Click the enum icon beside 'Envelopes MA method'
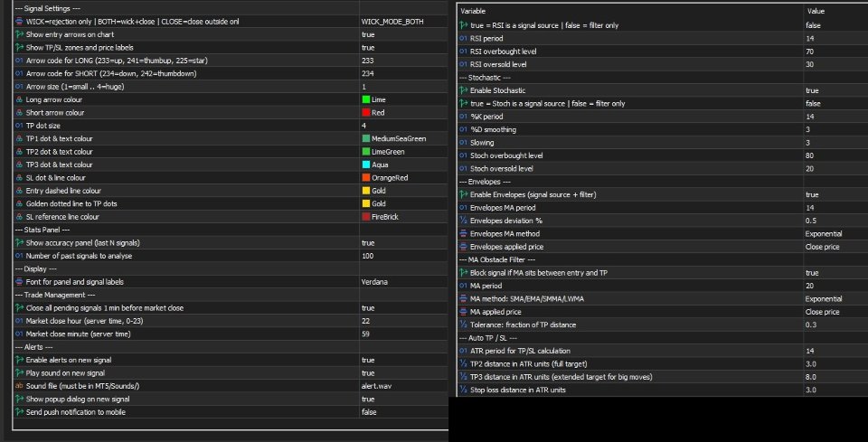Screen dimensions: 868x442 click(464, 234)
